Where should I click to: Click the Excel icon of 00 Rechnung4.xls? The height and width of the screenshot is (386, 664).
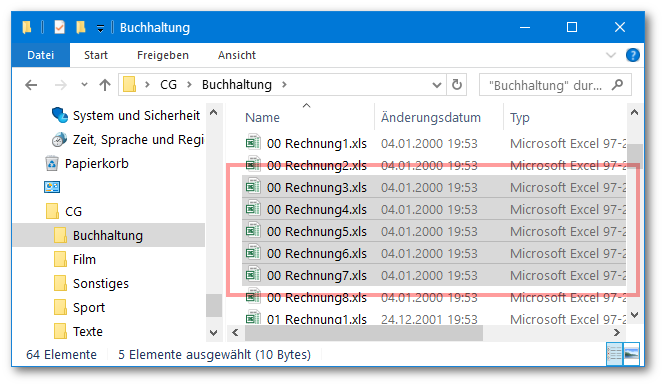click(x=253, y=209)
